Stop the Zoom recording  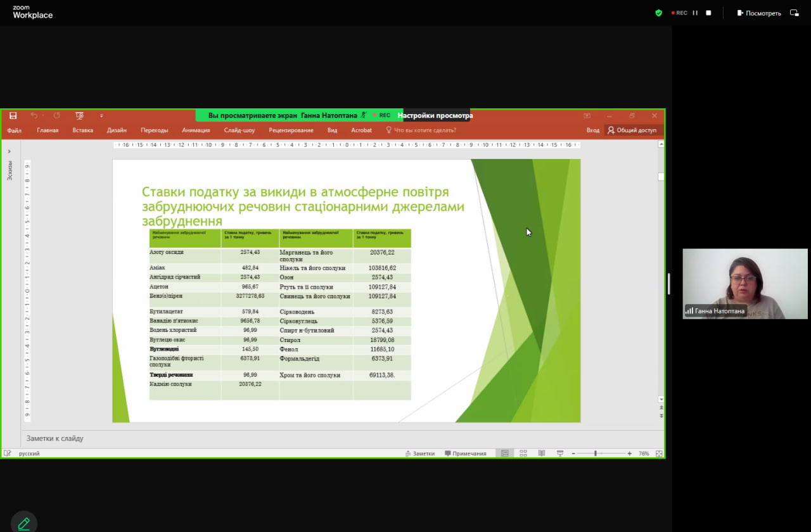708,13
